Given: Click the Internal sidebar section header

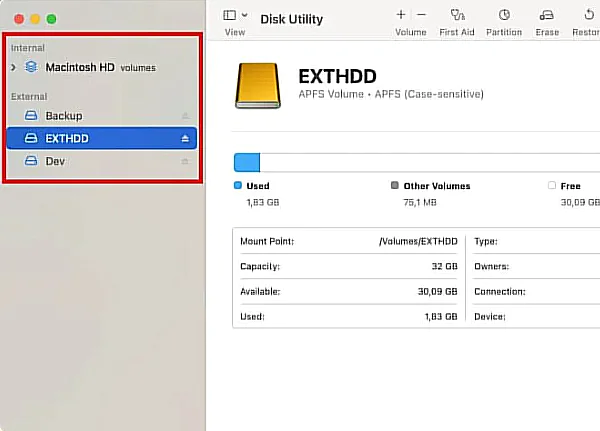Looking at the screenshot, I should click(28, 48).
